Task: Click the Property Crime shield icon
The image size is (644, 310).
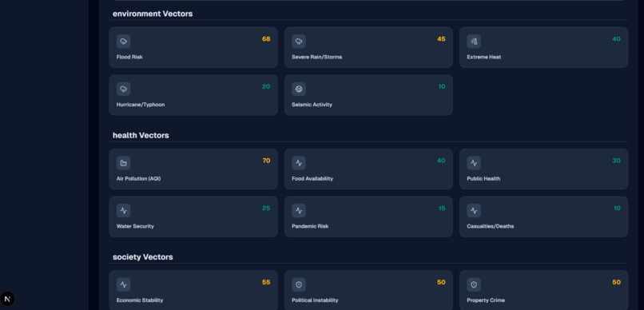Action: click(x=474, y=284)
